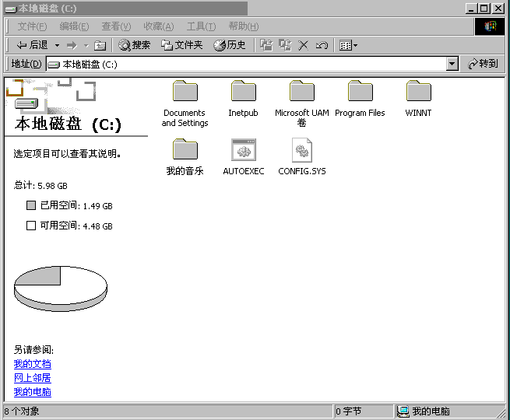The width and height of the screenshot is (510, 420).
Task: Open the 我的文档 link
Action: point(33,364)
